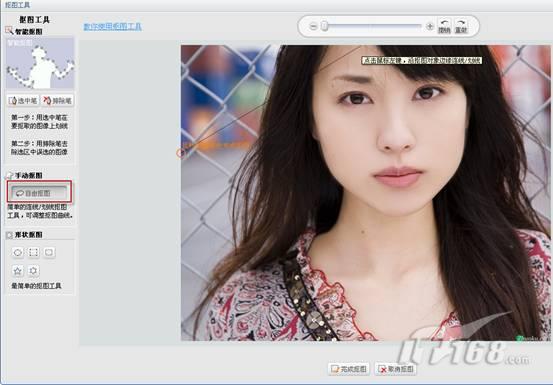Image resolution: width=553 pixels, height=385 pixels.
Task: Open the 教你使用抠图工具 tutorial link
Action: (x=113, y=27)
